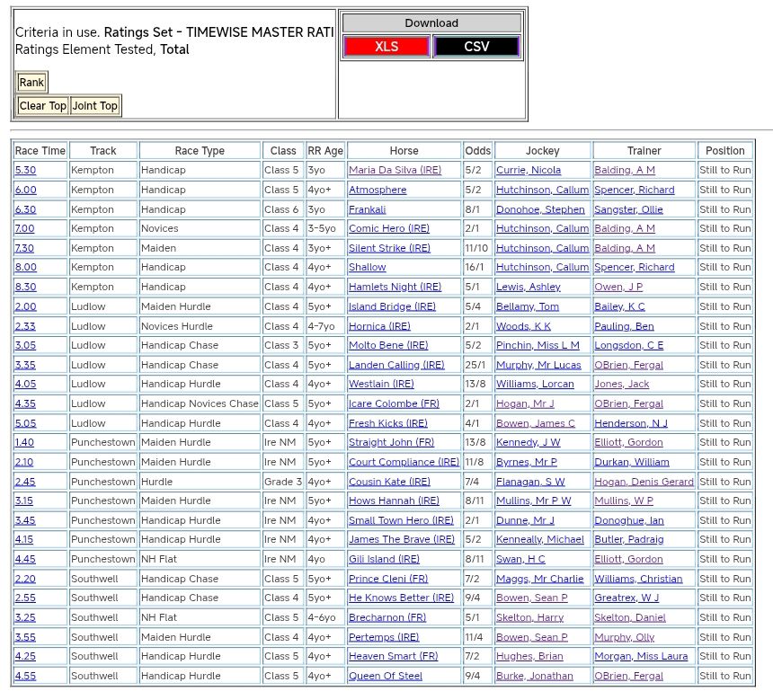This screenshot has height=700, width=773.
Task: View trainer Skelton, Daniel
Action: 630,617
